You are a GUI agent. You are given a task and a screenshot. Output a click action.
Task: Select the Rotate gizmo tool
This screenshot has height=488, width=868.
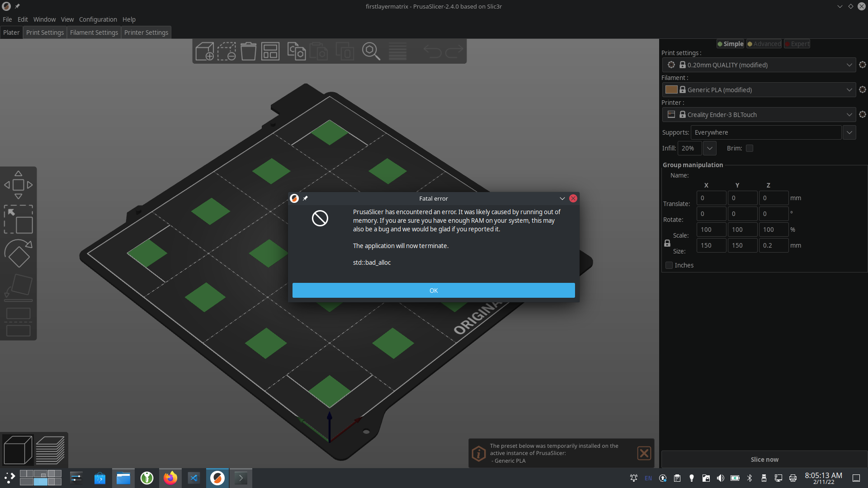[x=18, y=253]
